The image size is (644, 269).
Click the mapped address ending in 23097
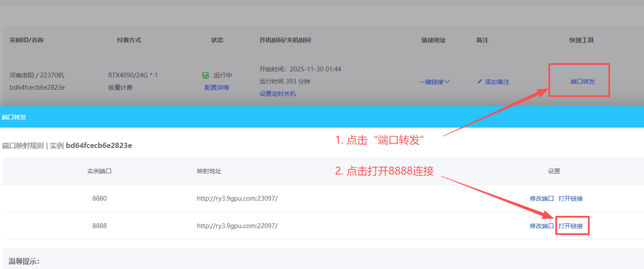point(237,198)
